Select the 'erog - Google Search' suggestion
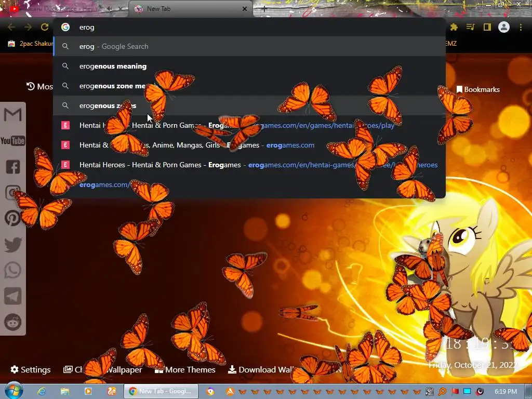Image resolution: width=532 pixels, height=399 pixels. [x=249, y=46]
